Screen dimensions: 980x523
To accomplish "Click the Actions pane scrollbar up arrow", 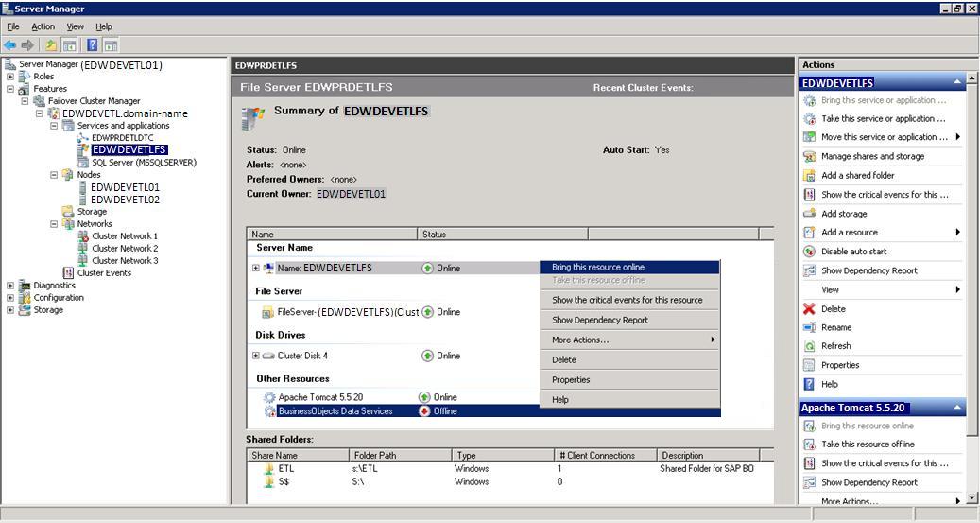I will pos(971,78).
